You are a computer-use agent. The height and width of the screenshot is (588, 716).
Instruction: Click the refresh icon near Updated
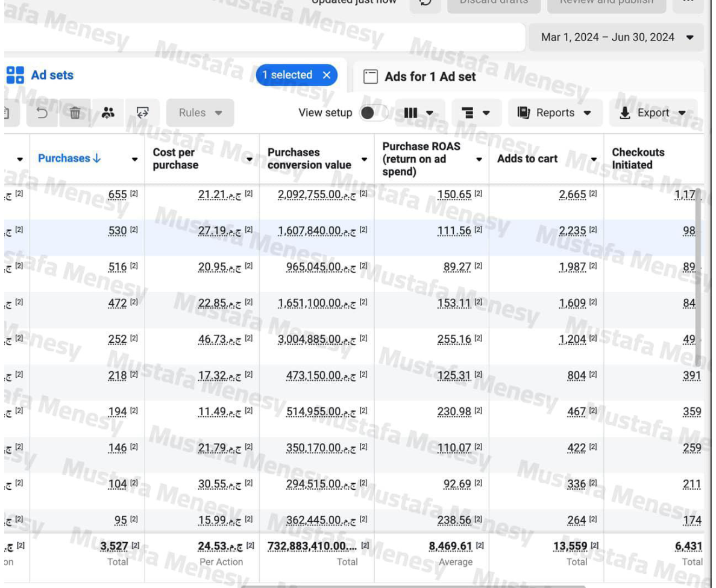(425, 2)
